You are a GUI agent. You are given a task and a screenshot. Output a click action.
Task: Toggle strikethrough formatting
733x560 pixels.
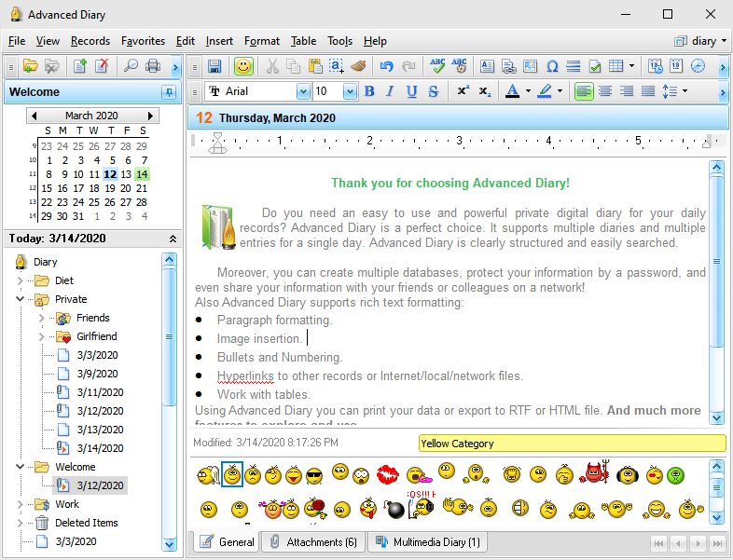pyautogui.click(x=433, y=91)
